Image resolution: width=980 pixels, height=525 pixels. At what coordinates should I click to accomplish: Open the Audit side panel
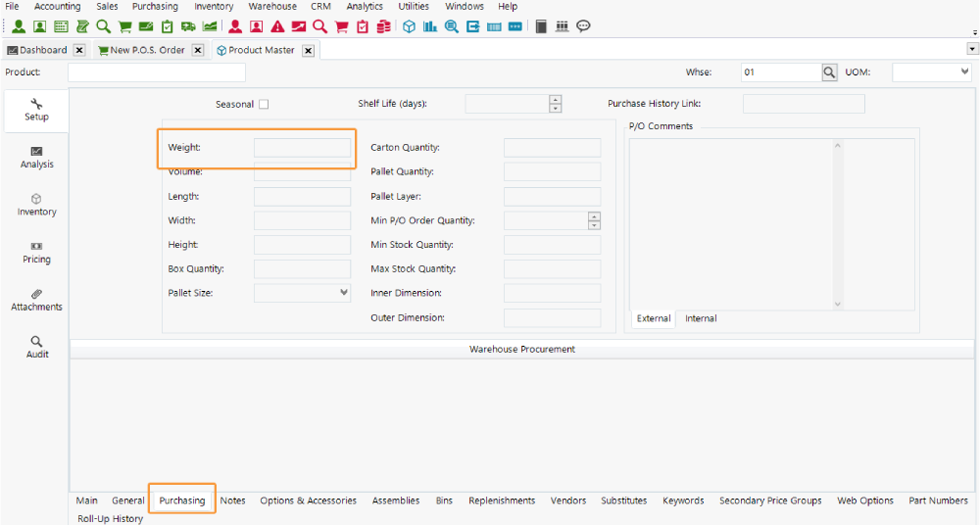[37, 348]
